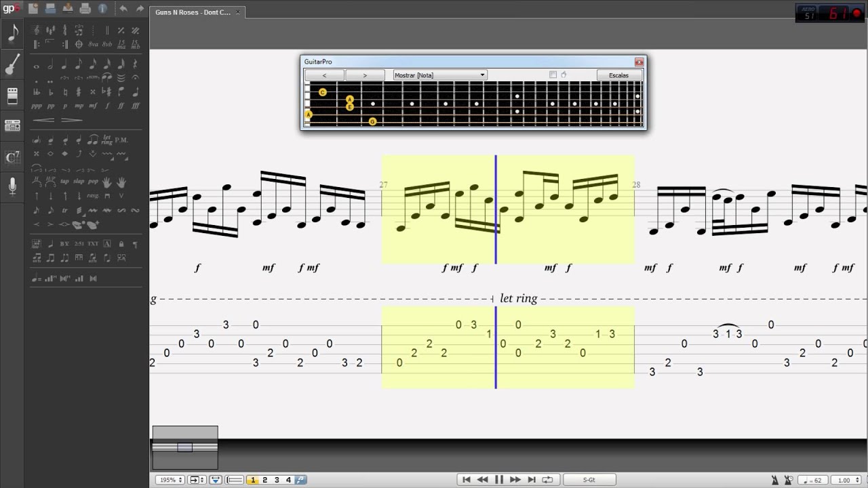Select track 3 in bottom bar

[x=277, y=480]
